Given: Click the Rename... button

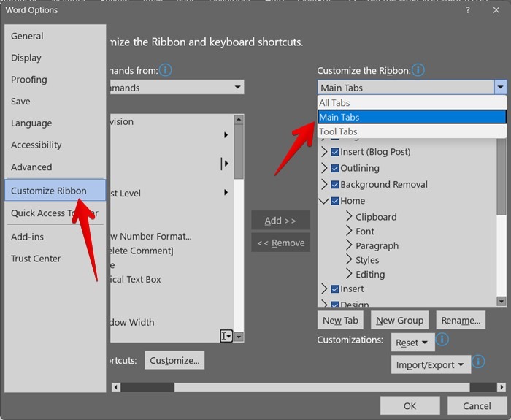Looking at the screenshot, I should tap(461, 320).
